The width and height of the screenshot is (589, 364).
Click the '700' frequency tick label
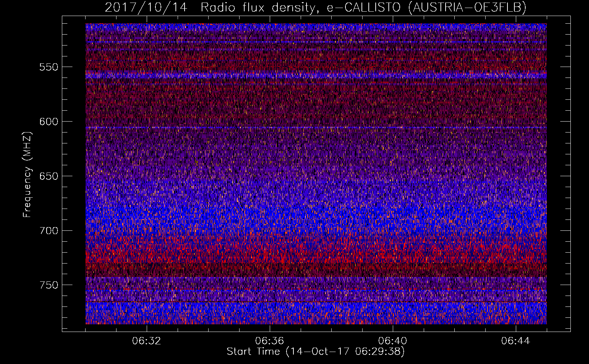[49, 231]
